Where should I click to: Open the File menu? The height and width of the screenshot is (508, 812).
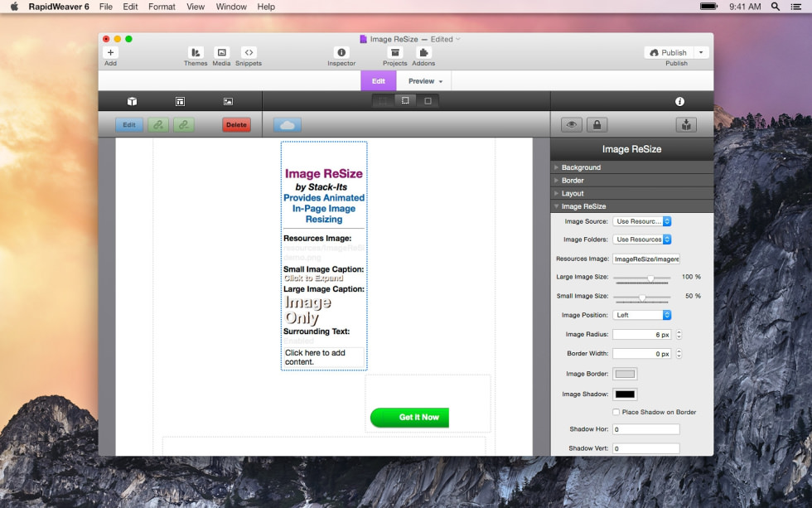pyautogui.click(x=106, y=7)
